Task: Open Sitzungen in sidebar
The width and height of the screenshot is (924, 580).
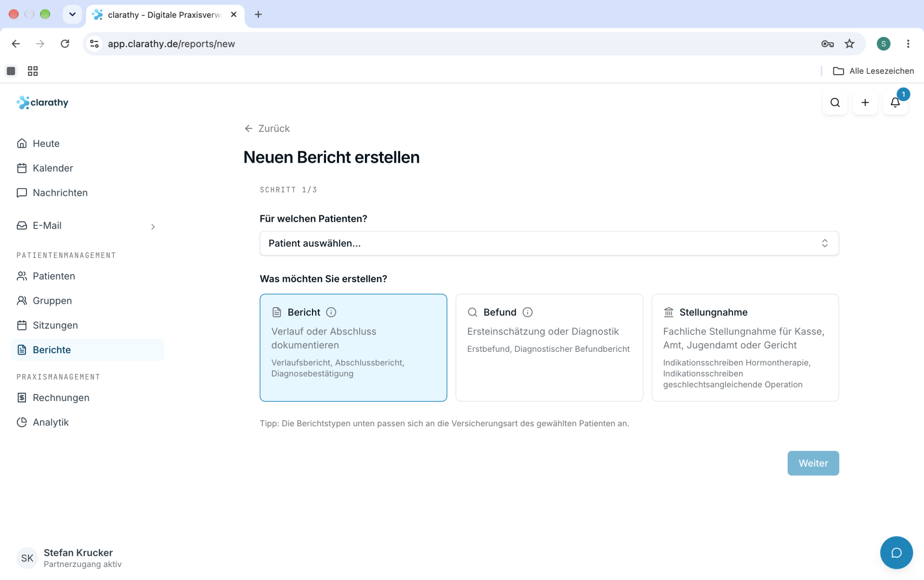Action: pyautogui.click(x=87, y=325)
